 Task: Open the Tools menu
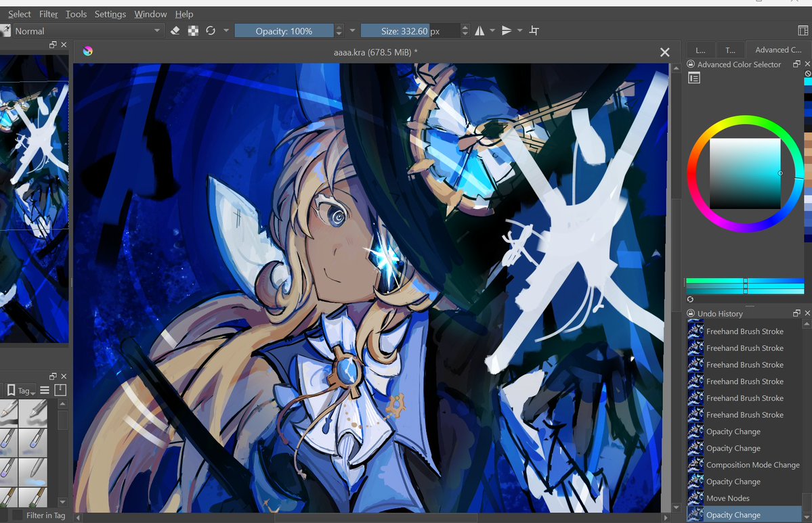pos(76,14)
